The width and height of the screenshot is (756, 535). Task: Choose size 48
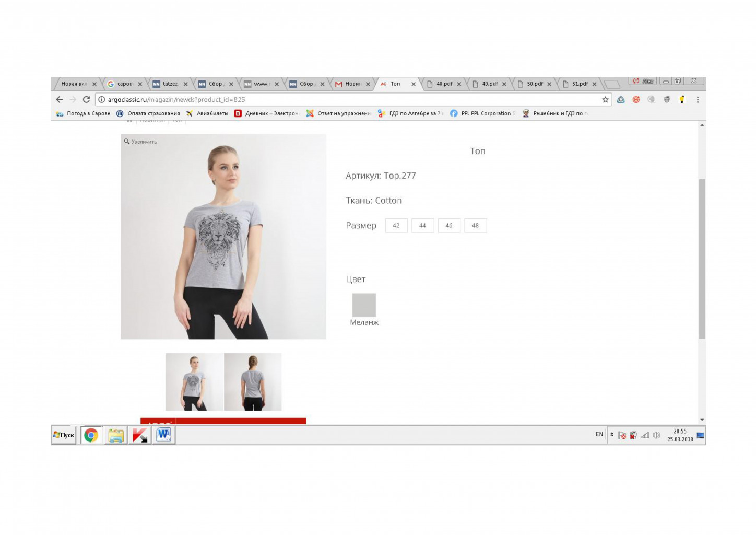click(476, 226)
